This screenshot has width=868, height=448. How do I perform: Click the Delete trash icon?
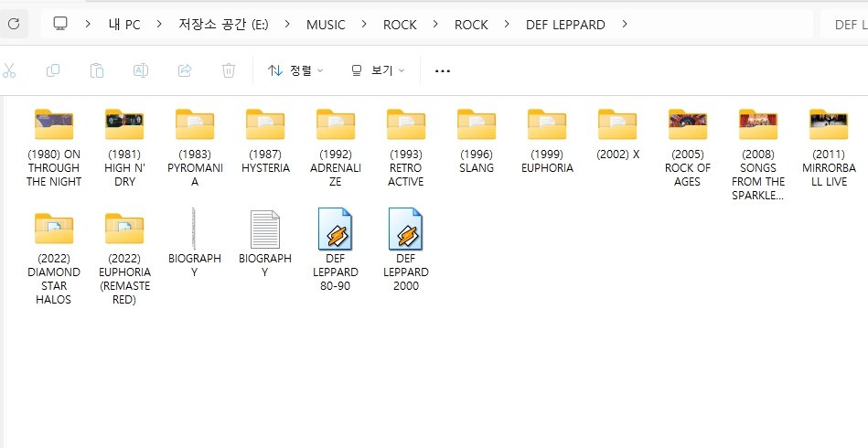229,70
